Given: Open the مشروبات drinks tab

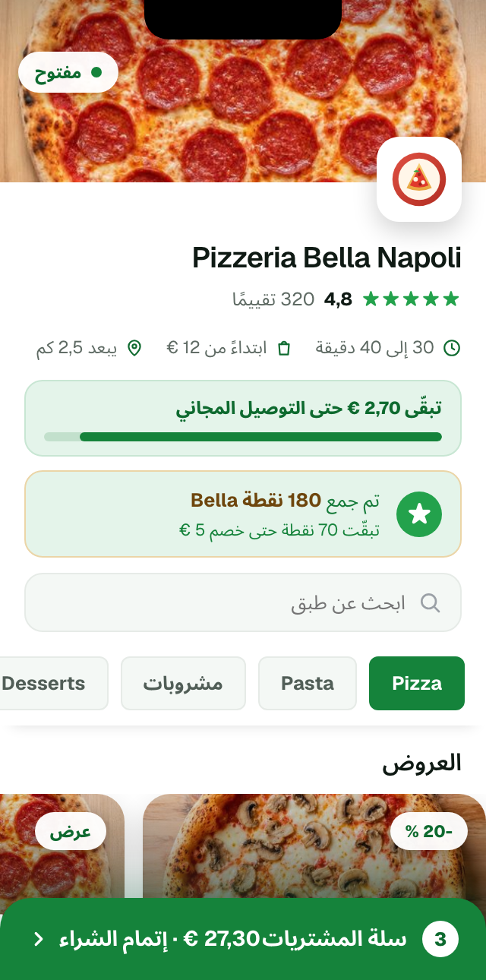Looking at the screenshot, I should pos(183,683).
